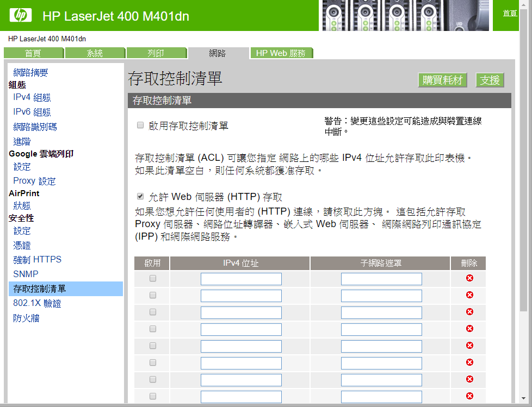Open 憑證 sidebar link
This screenshot has height=407, width=532.
coord(22,246)
